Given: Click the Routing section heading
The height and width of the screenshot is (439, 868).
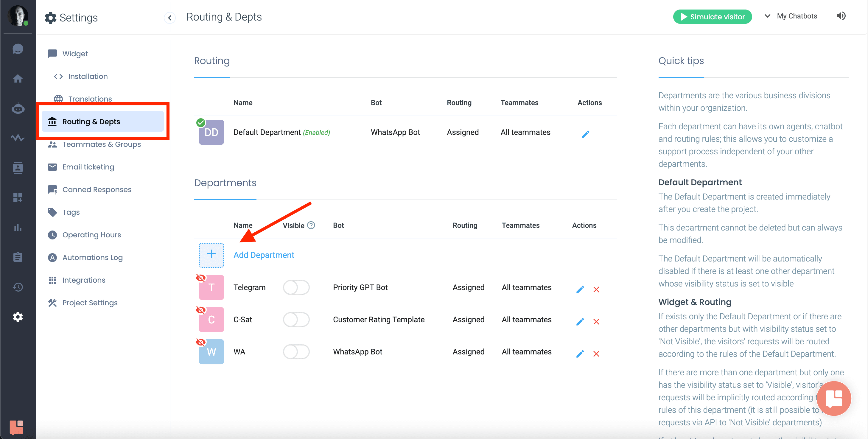Looking at the screenshot, I should 211,61.
